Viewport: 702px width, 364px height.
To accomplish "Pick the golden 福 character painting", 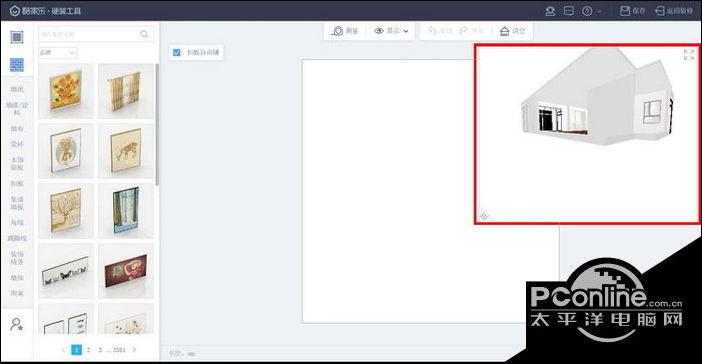I will [66, 151].
